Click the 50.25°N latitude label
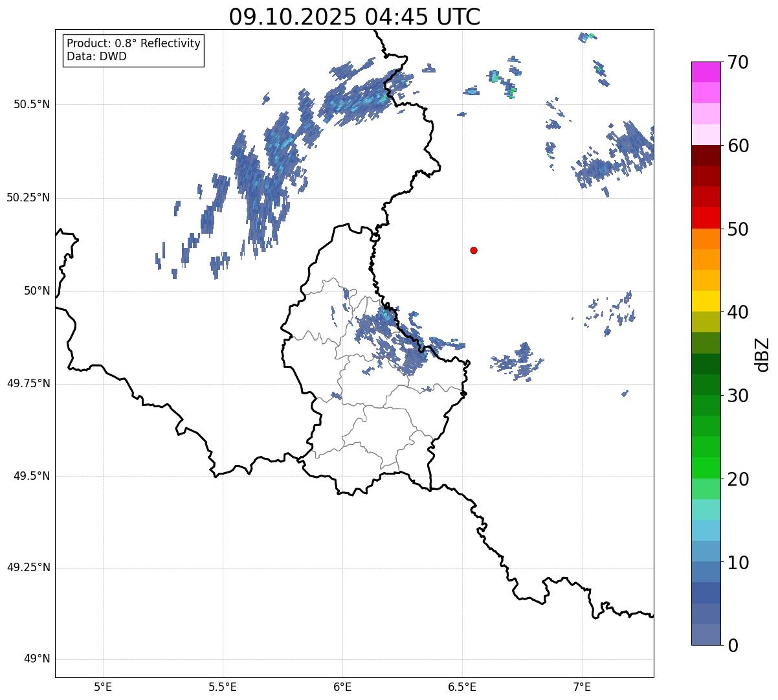778x700 pixels. 28,198
